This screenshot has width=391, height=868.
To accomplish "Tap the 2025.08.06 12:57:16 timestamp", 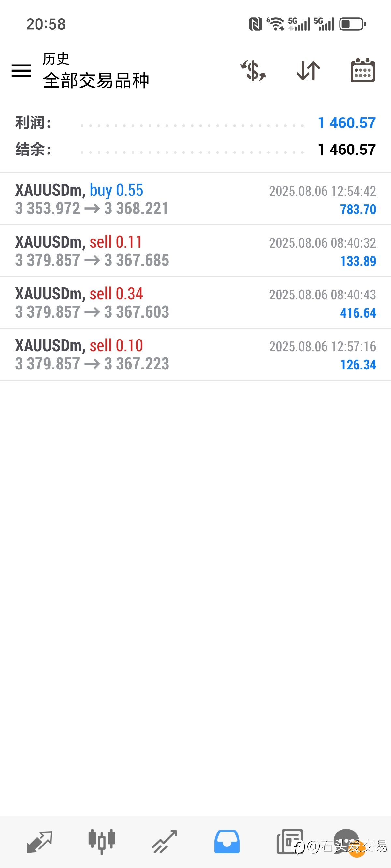I will tap(323, 347).
